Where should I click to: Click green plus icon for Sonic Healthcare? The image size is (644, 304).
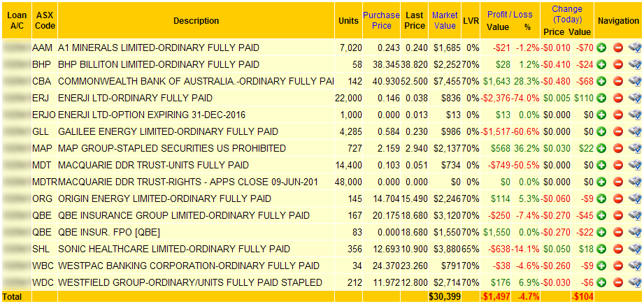(x=602, y=249)
